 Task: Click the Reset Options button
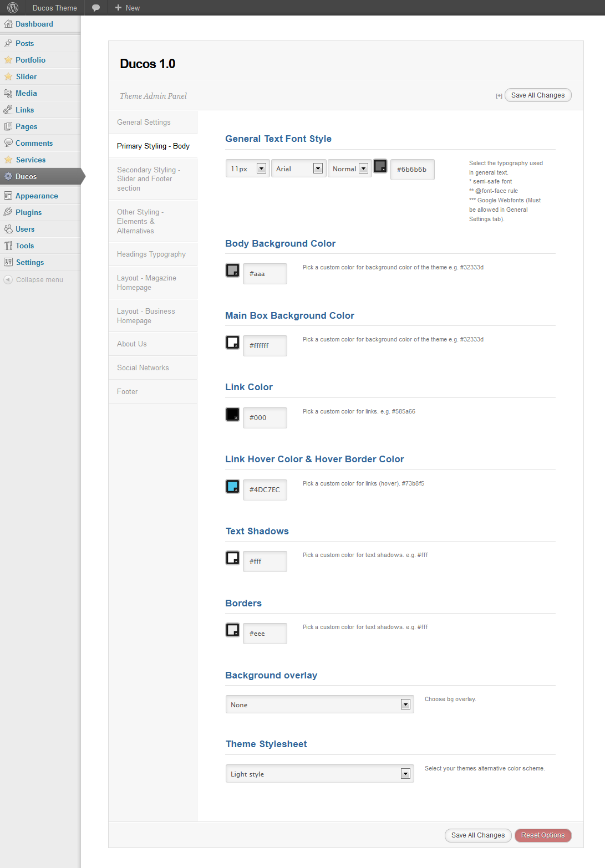542,835
